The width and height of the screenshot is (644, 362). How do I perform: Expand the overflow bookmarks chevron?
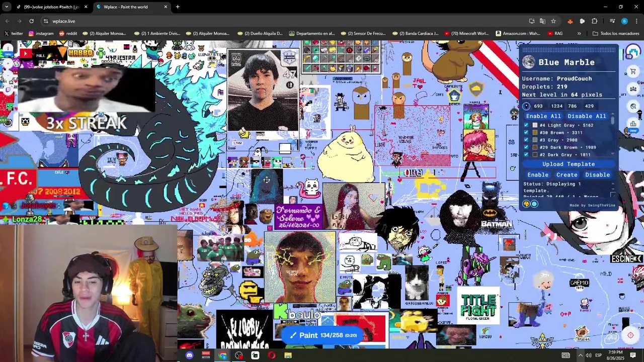[x=579, y=34]
